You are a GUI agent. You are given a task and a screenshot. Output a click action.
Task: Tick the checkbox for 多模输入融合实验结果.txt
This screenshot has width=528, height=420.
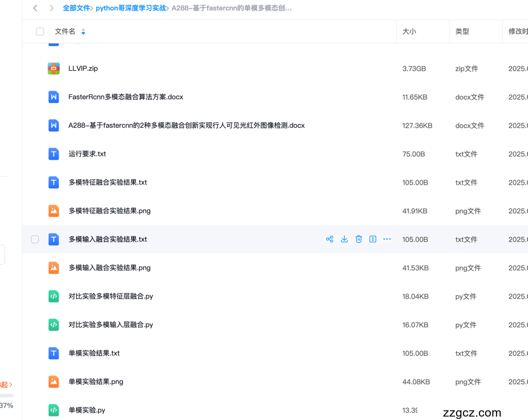coord(35,239)
